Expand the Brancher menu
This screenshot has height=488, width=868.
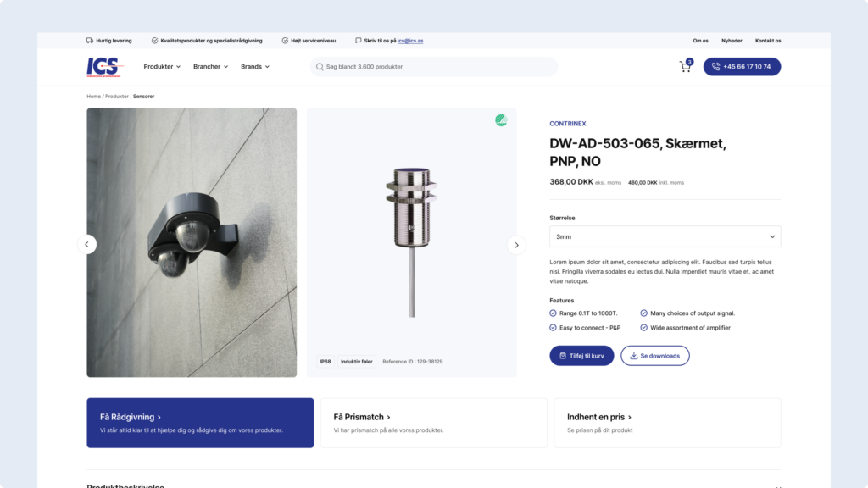point(210,67)
